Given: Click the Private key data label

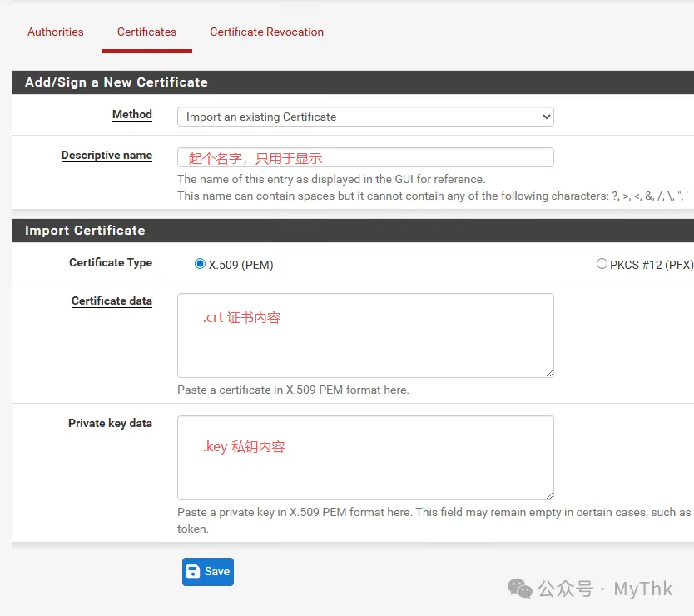Looking at the screenshot, I should coord(110,424).
